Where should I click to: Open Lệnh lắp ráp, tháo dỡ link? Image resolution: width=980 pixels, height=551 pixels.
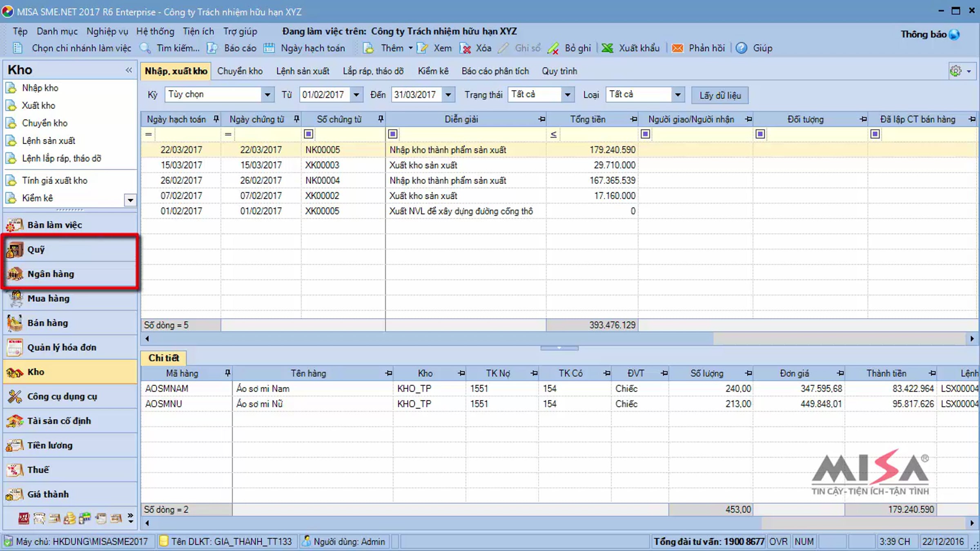pos(62,158)
